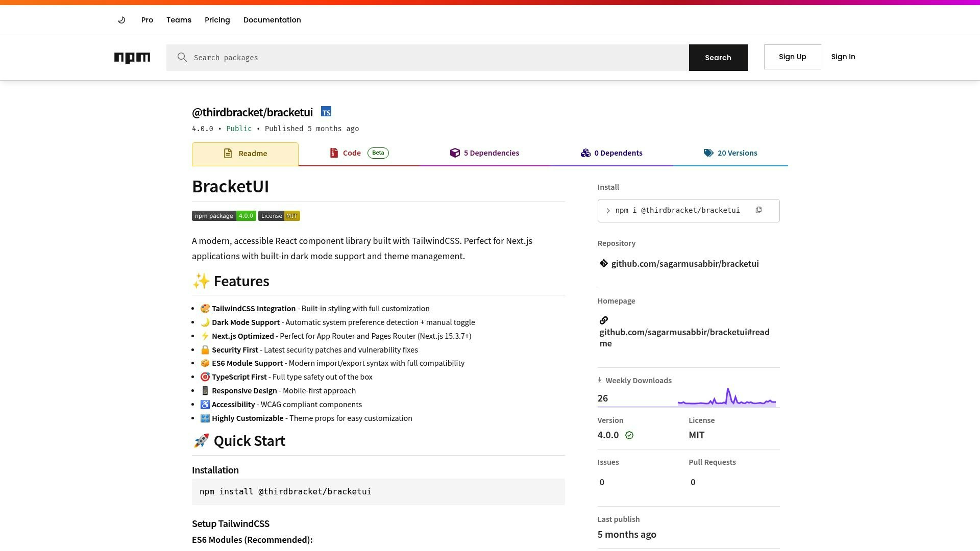Click the Next.js Optimized feature text

pos(243,336)
